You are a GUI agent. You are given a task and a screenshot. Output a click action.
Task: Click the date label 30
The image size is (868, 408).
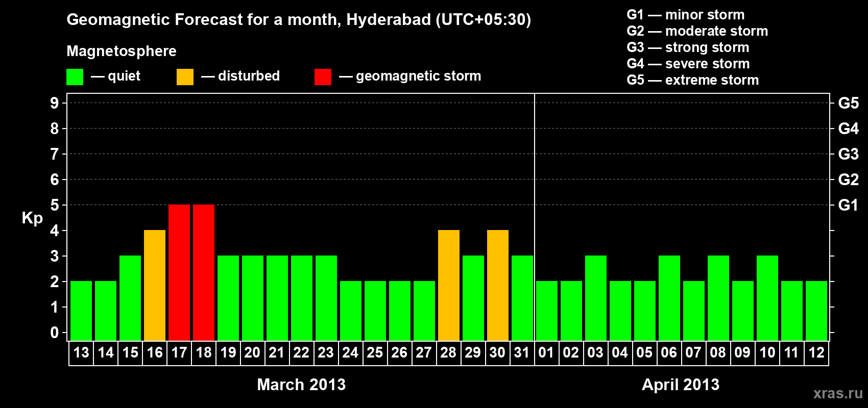(x=498, y=352)
